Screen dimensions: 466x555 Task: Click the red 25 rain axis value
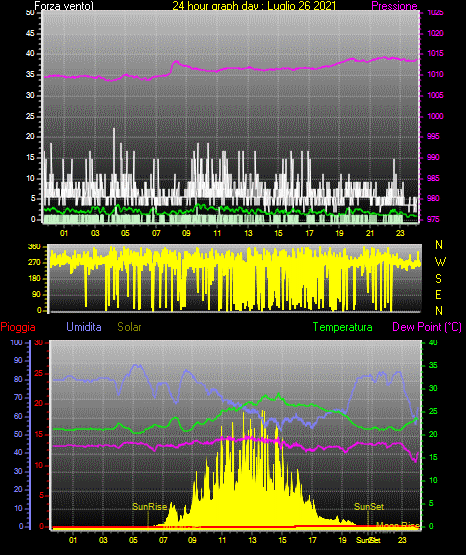coord(38,373)
